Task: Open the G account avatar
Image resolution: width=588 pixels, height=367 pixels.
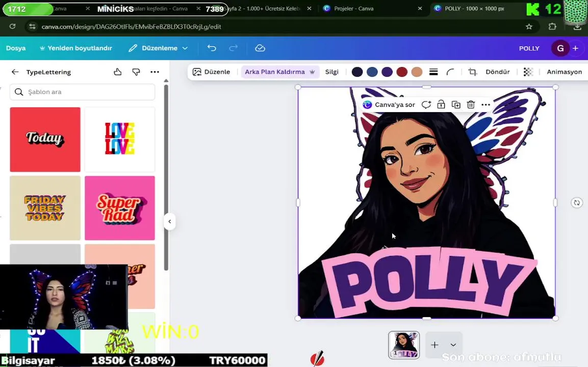Action: [x=560, y=48]
